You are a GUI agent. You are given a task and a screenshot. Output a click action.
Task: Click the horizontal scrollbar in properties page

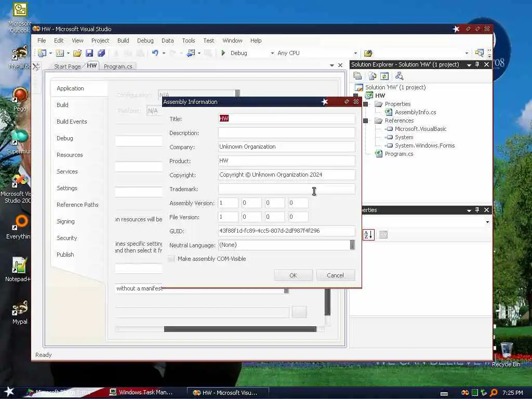click(x=240, y=329)
